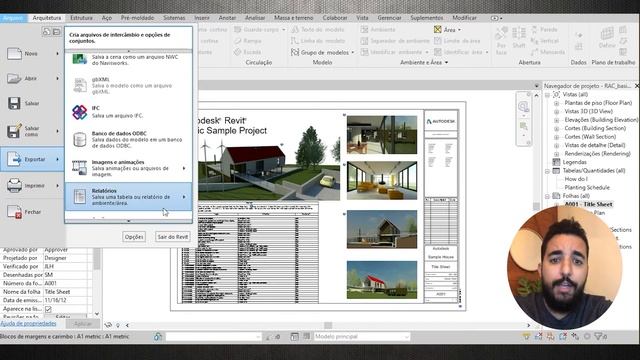Select the Relatórios export icon
This screenshot has width=640, height=360.
pos(79,196)
